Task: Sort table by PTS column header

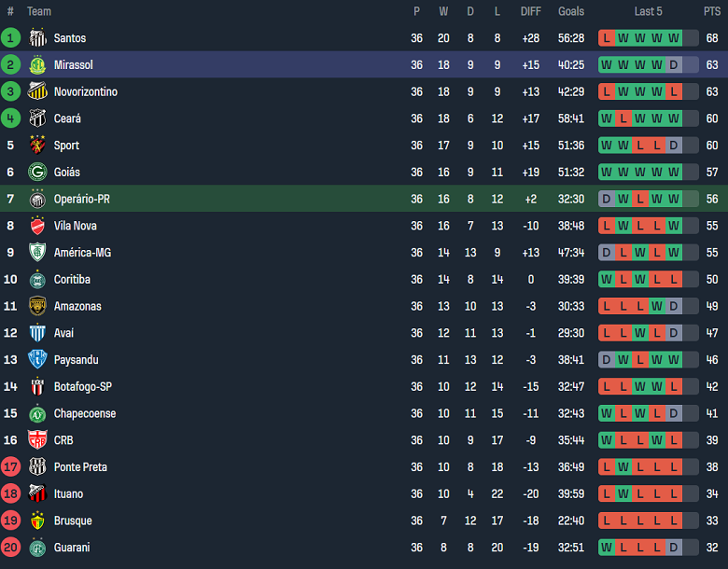Action: pos(712,11)
